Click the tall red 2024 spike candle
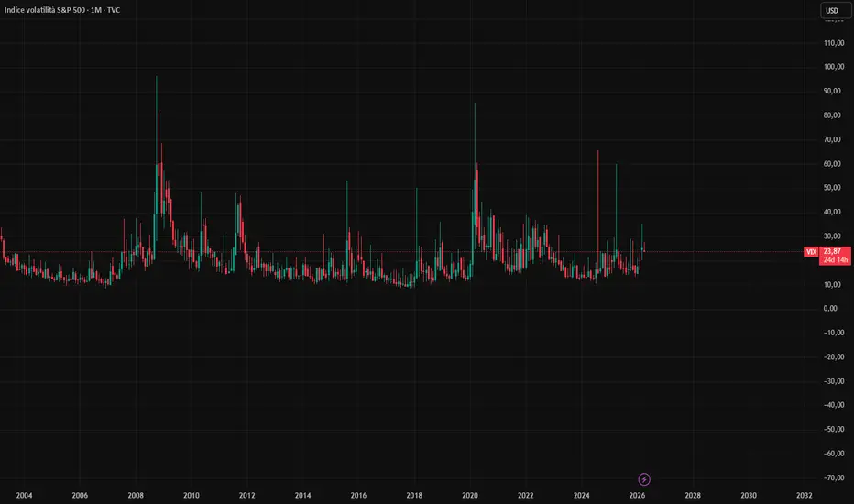This screenshot has width=854, height=504. point(597,152)
